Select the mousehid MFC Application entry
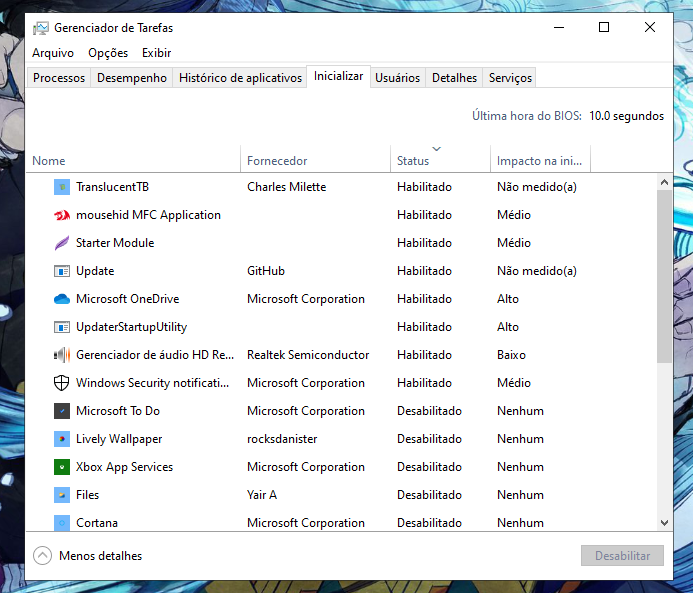693x593 pixels. click(x=148, y=215)
